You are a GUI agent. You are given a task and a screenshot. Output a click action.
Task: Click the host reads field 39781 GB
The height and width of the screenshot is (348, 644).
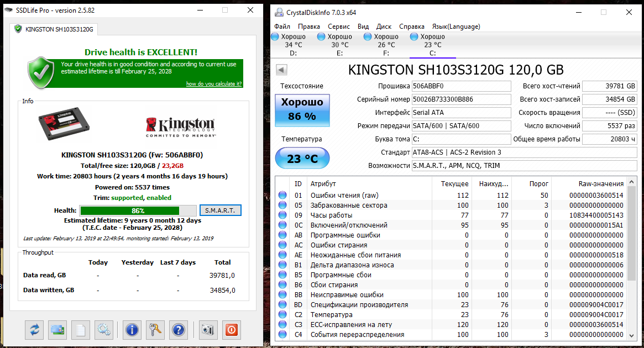tap(610, 86)
